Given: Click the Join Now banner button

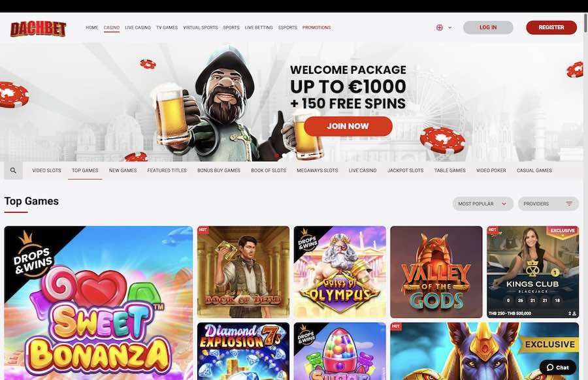Looking at the screenshot, I should (x=348, y=126).
